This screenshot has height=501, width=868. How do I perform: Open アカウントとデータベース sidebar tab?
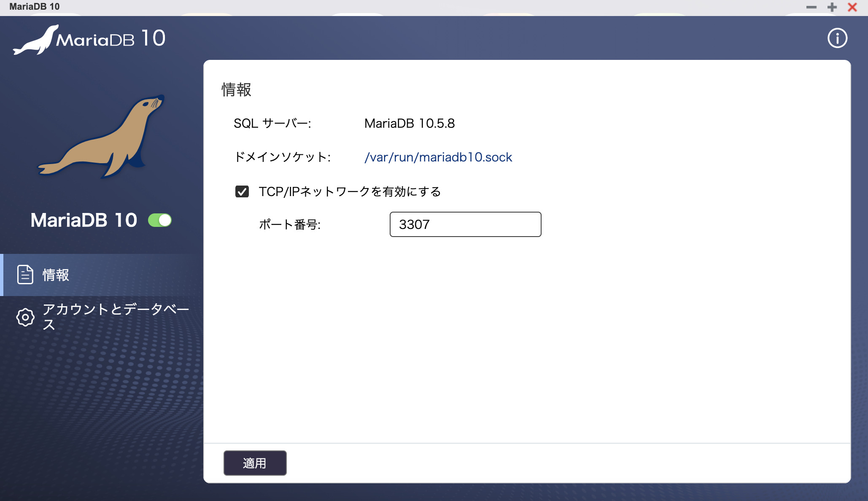[102, 317]
